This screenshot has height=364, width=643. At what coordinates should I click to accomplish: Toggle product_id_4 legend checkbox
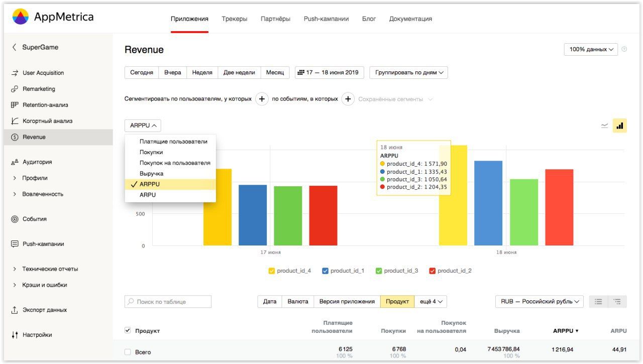pyautogui.click(x=272, y=271)
